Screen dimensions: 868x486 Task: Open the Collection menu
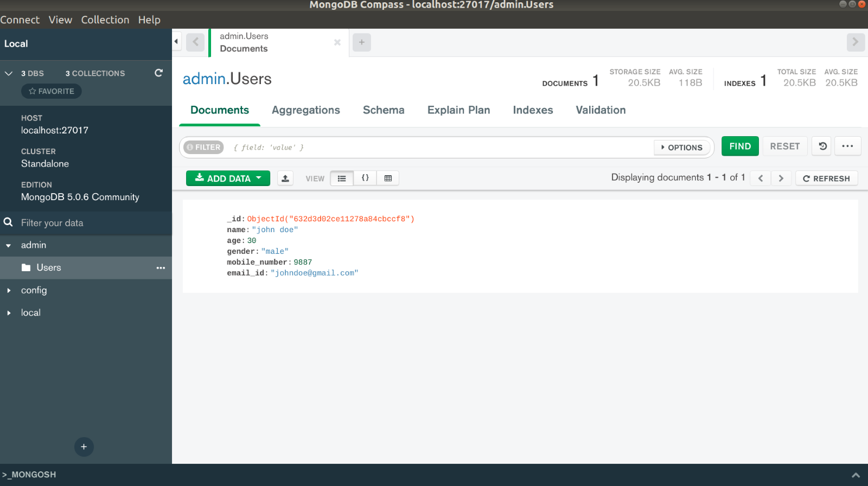pyautogui.click(x=105, y=20)
